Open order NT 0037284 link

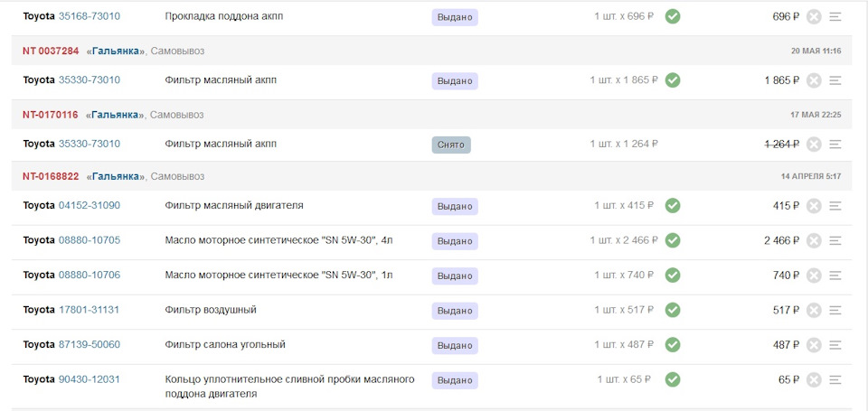51,51
